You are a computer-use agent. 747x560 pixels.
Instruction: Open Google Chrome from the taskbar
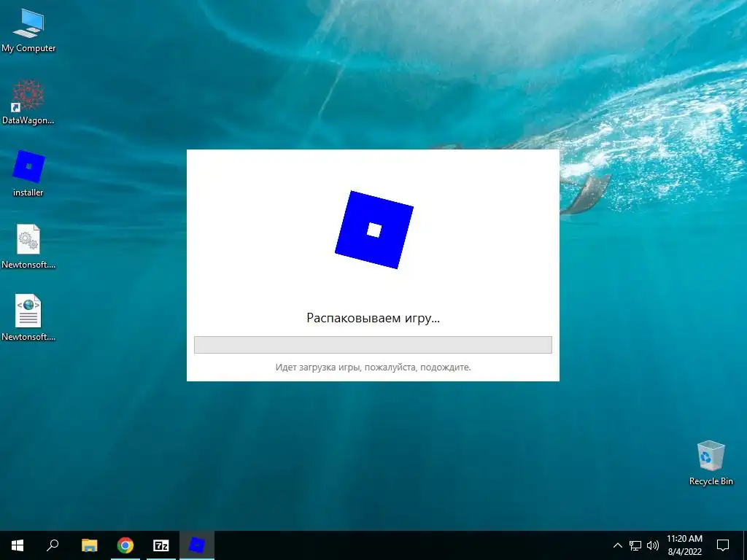click(125, 545)
